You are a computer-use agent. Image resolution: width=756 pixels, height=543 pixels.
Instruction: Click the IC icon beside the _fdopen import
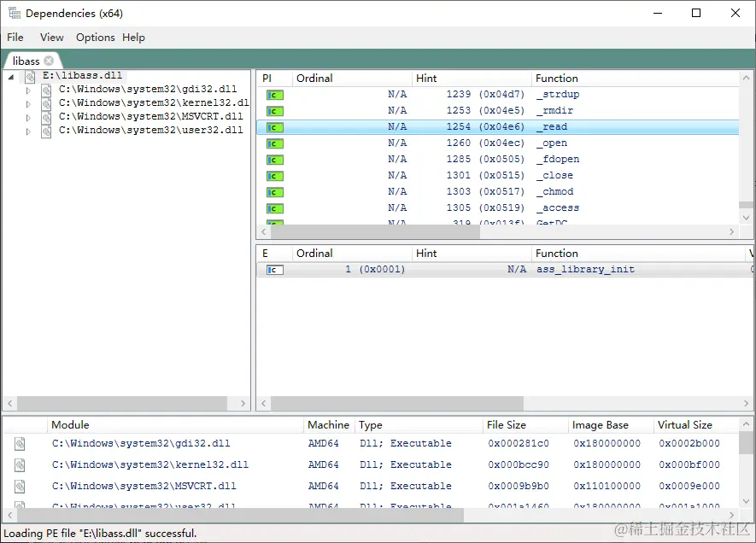[x=273, y=159]
